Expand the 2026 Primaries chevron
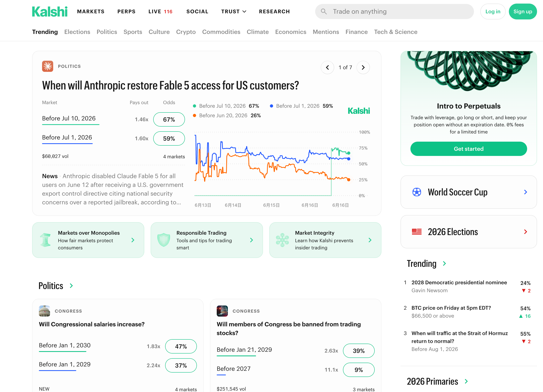 point(466,381)
